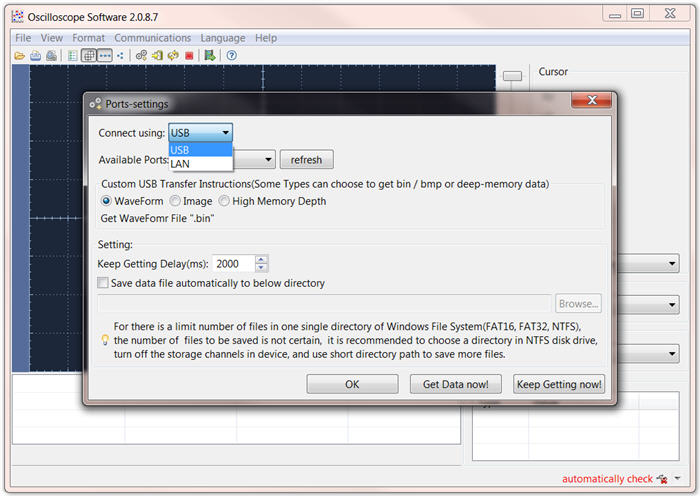Click the Get Data now! button
This screenshot has height=496, width=700.
tap(455, 384)
